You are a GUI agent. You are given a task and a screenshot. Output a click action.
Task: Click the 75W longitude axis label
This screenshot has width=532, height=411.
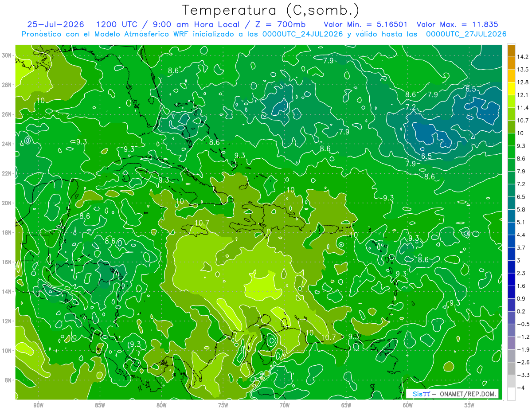tap(223, 405)
